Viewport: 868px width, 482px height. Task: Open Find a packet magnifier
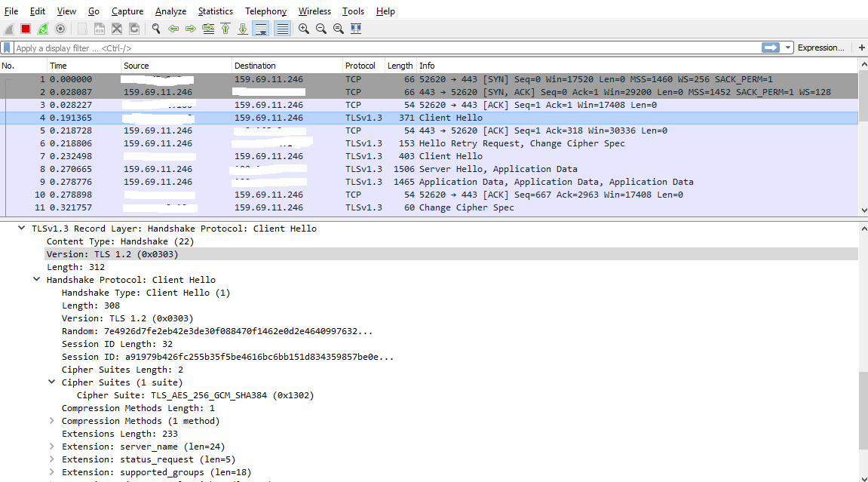click(x=156, y=29)
